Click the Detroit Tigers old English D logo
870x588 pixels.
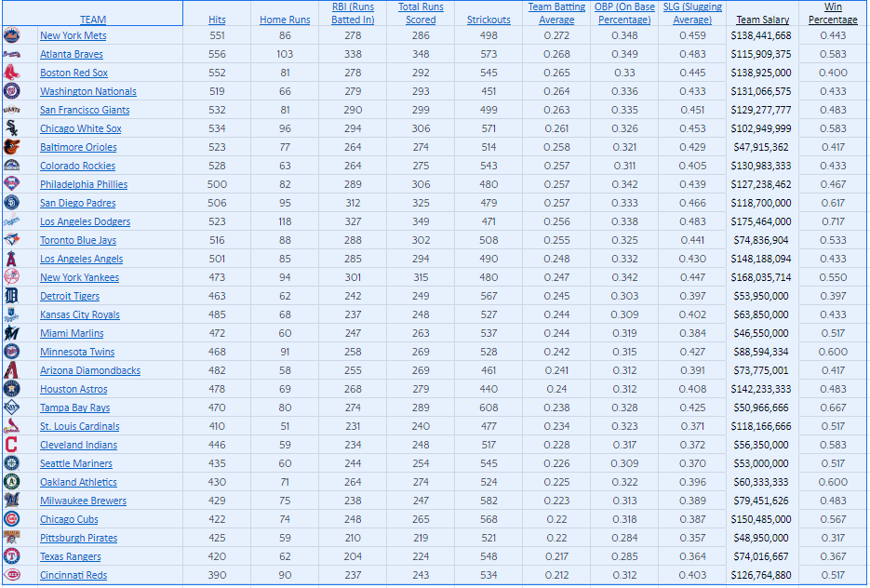tap(11, 296)
